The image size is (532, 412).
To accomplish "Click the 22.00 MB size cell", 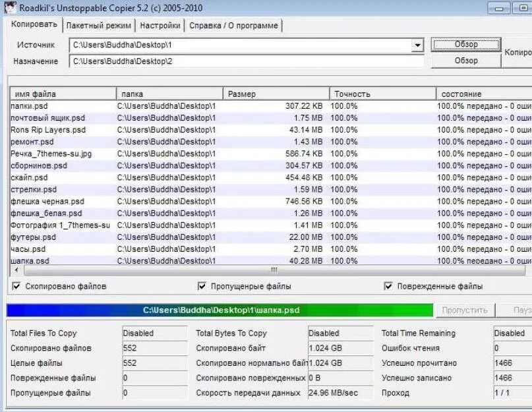I will coord(306,237).
